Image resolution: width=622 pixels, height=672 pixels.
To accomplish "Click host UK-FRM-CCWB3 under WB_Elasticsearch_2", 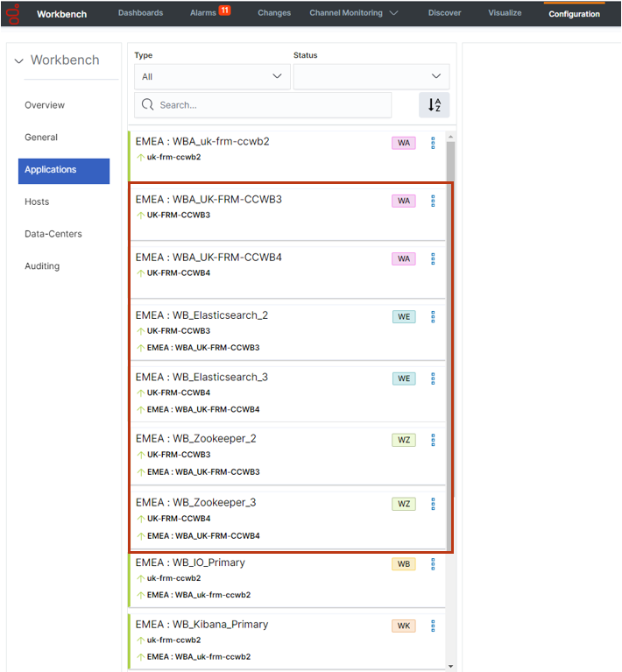I will coord(179,331).
